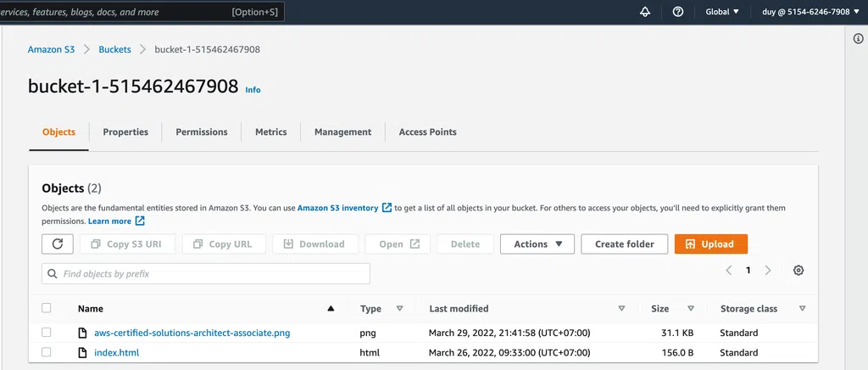Click the file icon beside the png object

(x=82, y=333)
